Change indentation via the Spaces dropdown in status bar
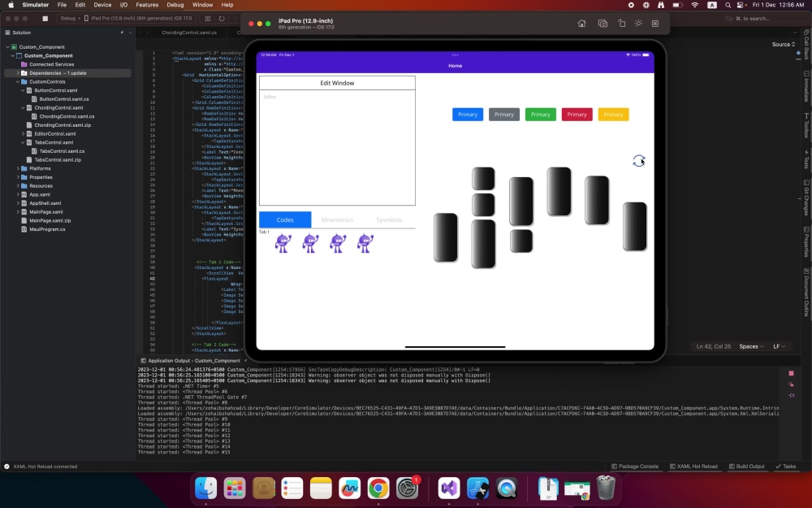This screenshot has width=812, height=508. pyautogui.click(x=749, y=345)
